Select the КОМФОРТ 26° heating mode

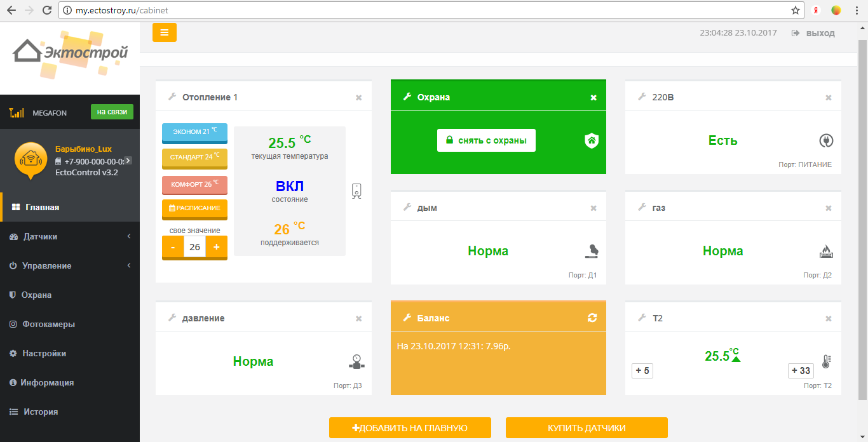tap(194, 184)
